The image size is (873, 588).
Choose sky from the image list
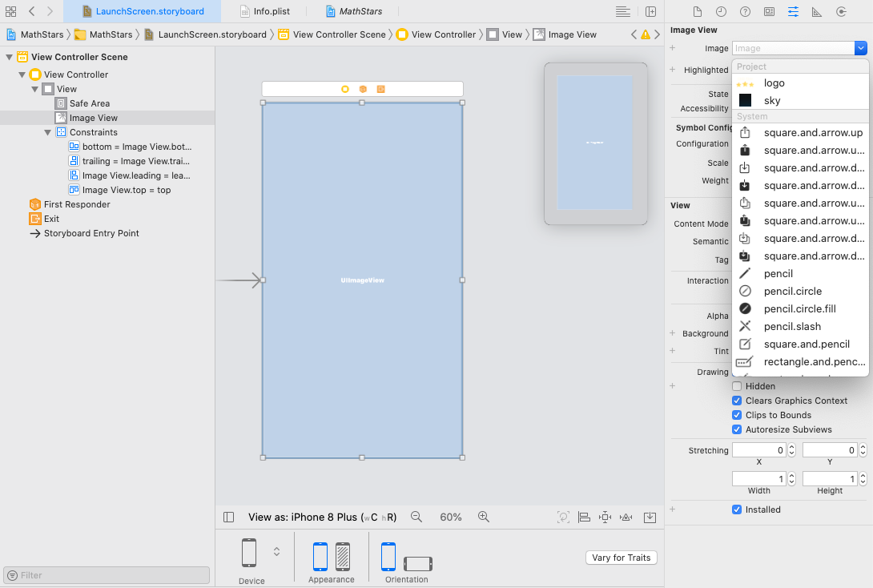(801, 101)
